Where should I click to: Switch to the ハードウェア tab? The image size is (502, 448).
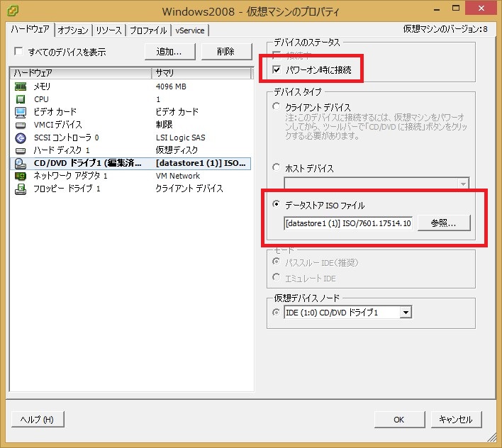click(x=30, y=30)
